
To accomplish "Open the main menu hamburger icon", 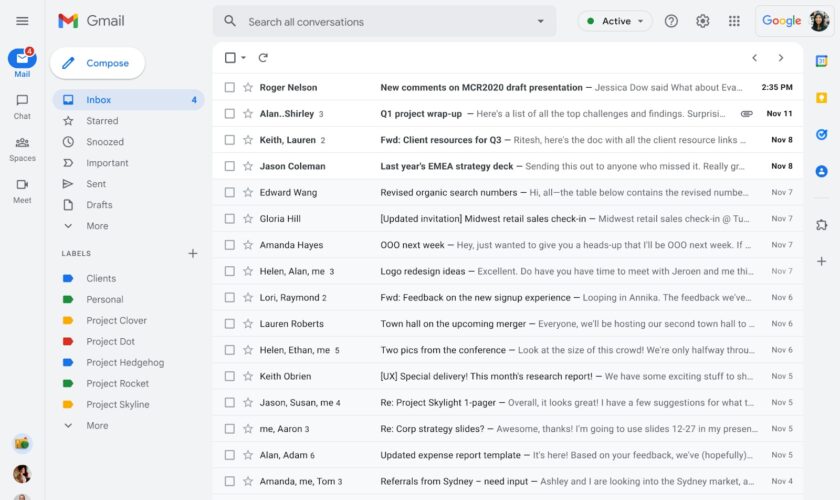I will point(22,21).
